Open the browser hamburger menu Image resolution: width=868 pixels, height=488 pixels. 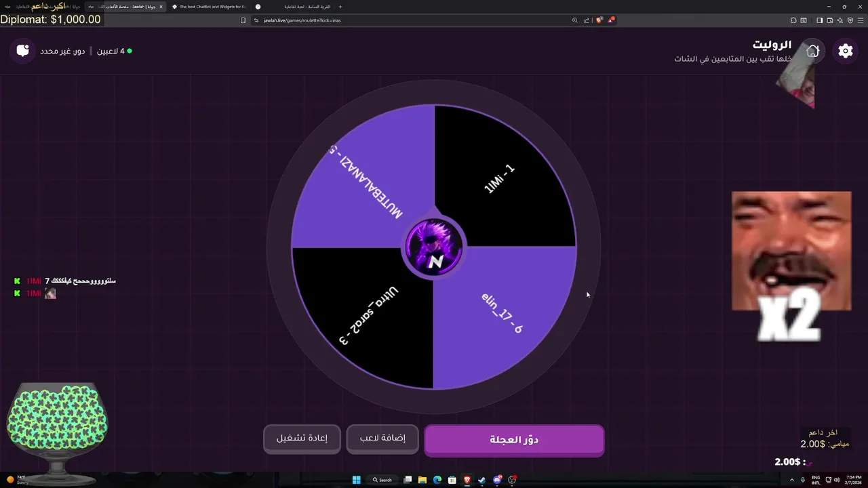click(861, 20)
